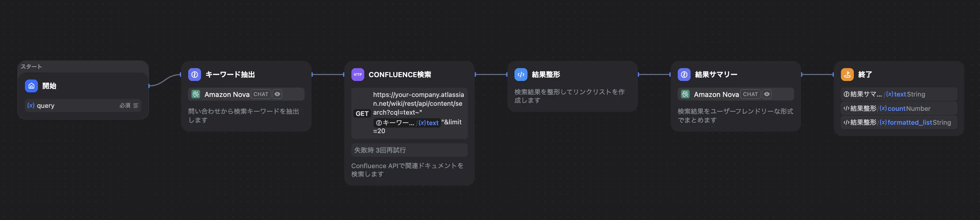This screenshot has width=980, height=220.
Task: Select the 結果サマリー node title
Action: pyautogui.click(x=716, y=75)
